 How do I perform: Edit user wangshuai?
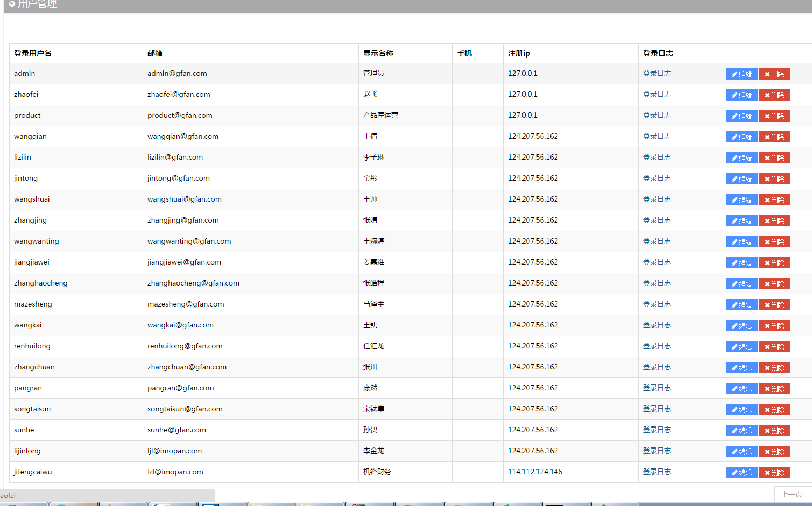tap(742, 200)
